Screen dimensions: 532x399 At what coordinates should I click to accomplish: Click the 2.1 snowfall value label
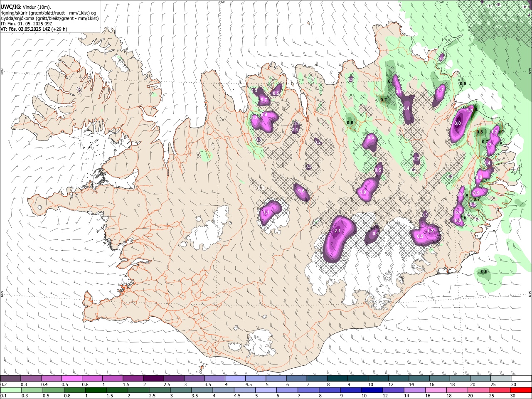coord(337,231)
